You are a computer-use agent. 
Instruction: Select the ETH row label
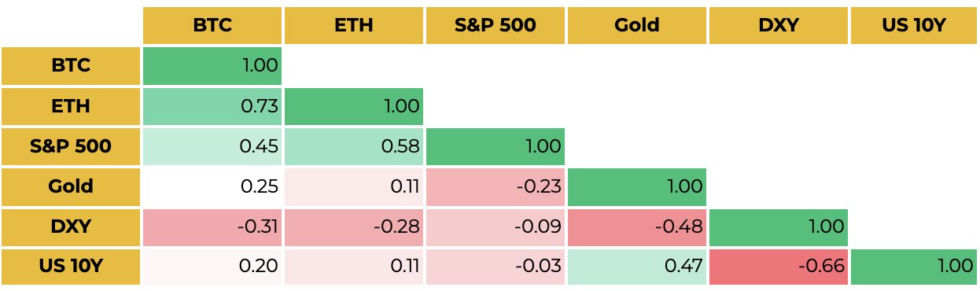click(71, 106)
